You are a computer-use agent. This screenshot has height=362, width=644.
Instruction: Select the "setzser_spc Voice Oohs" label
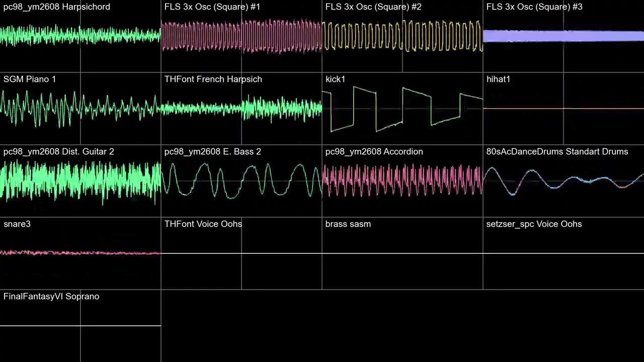534,224
